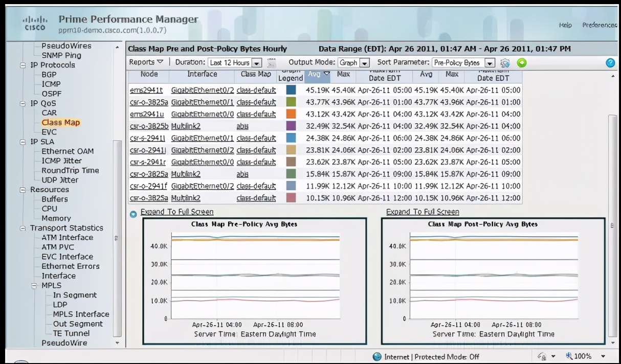Select SNMP Ping in the navigation tree
Viewport: 621px width, 364px height.
61,55
